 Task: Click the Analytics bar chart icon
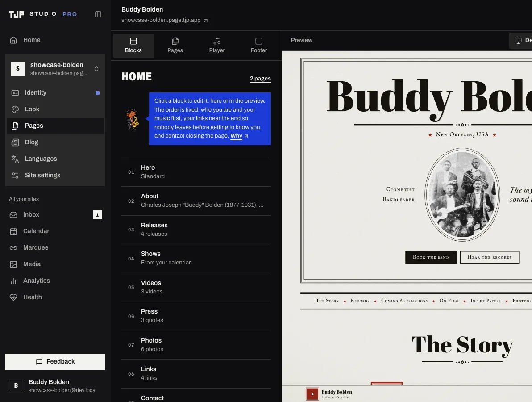point(13,281)
